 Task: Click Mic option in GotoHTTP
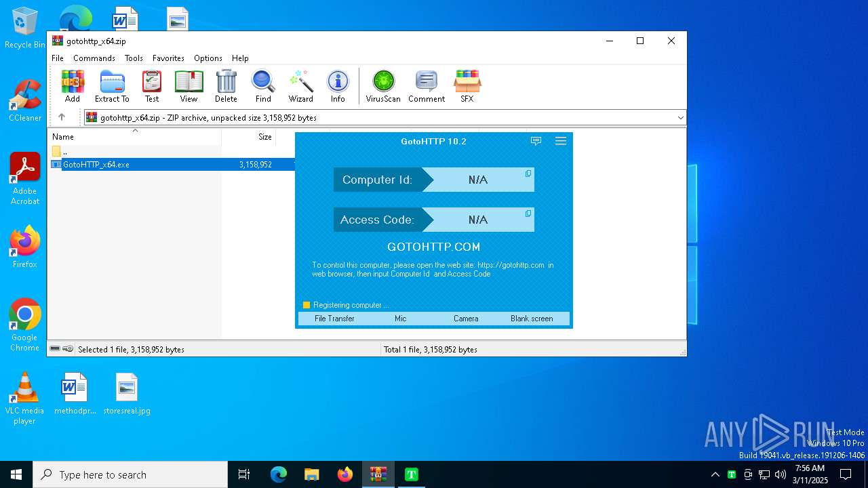[400, 319]
